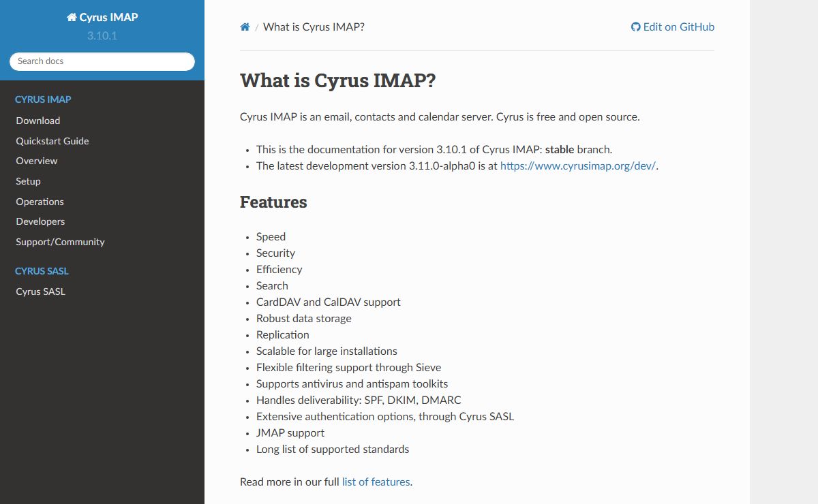Go to Overview sidebar entry
Viewport: 818px width, 504px height.
click(x=37, y=161)
